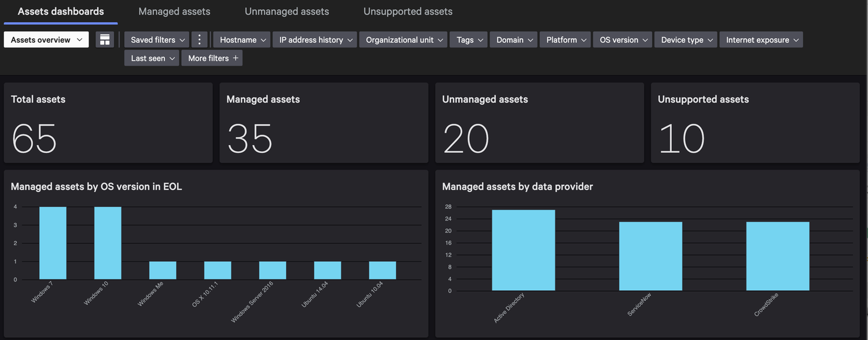The width and height of the screenshot is (868, 340).
Task: Open the Unsupported assets tab
Action: pos(408,12)
